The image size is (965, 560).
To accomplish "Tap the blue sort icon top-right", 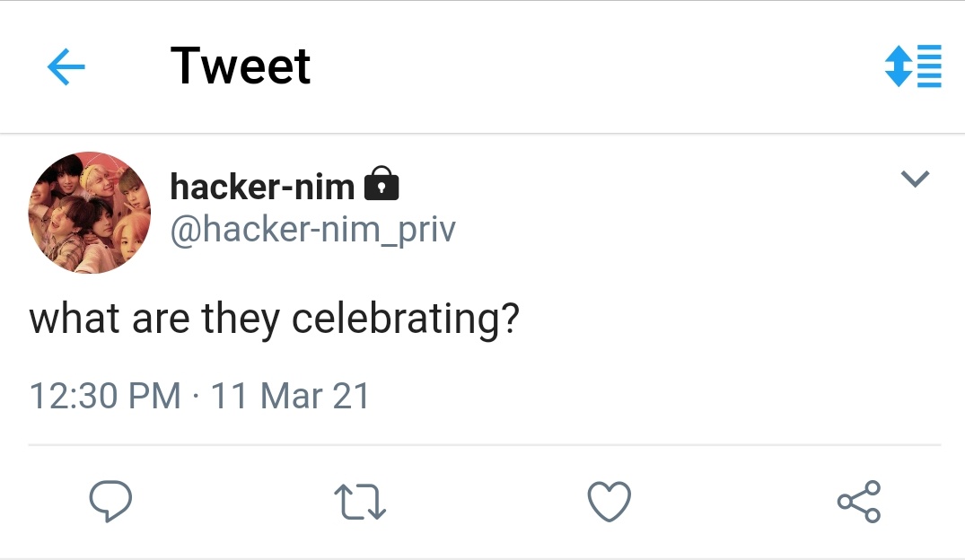I will point(912,66).
